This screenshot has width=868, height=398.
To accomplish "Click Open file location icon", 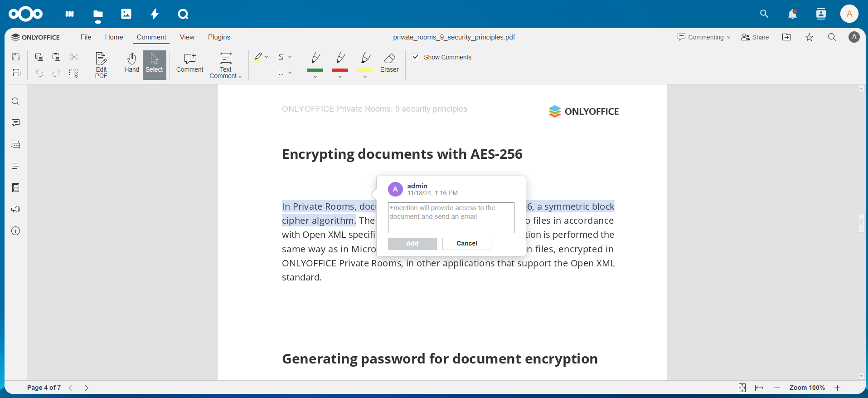I will [x=787, y=37].
